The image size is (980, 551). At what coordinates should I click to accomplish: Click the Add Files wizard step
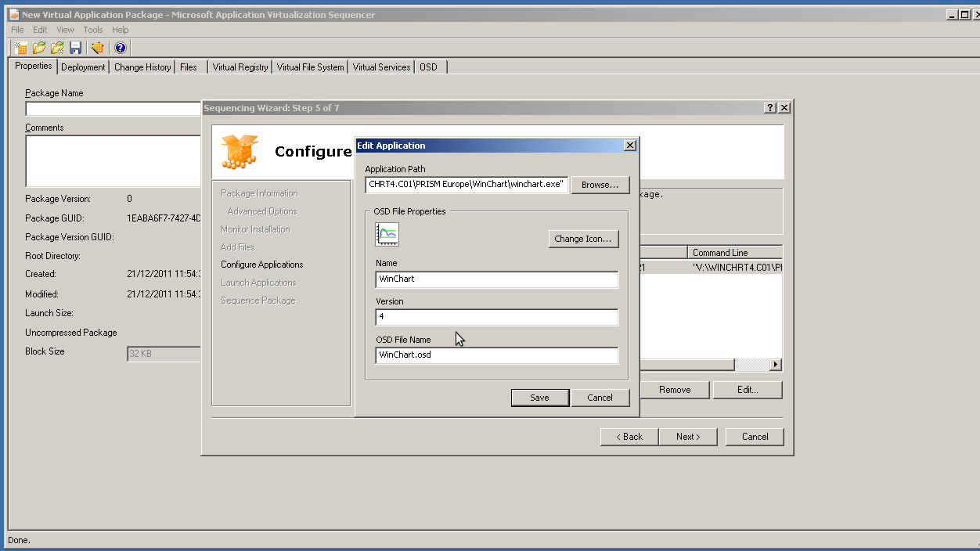coord(238,247)
